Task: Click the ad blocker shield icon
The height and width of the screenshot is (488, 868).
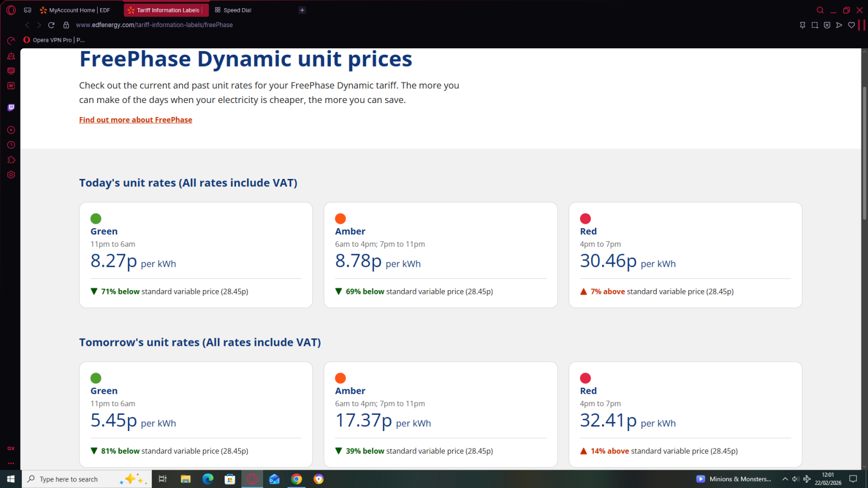Action: point(827,25)
